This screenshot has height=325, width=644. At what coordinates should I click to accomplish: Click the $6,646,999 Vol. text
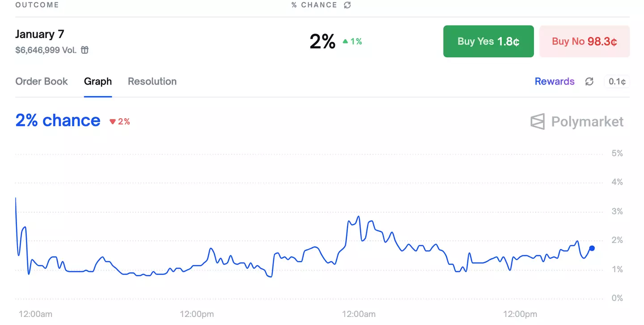pyautogui.click(x=46, y=50)
